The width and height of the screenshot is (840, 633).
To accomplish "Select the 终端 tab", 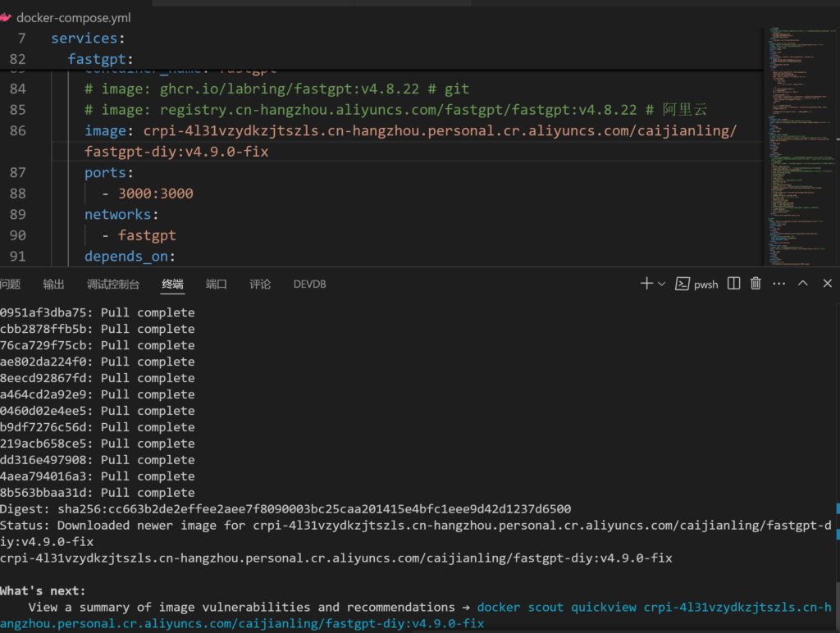I will pos(172,284).
